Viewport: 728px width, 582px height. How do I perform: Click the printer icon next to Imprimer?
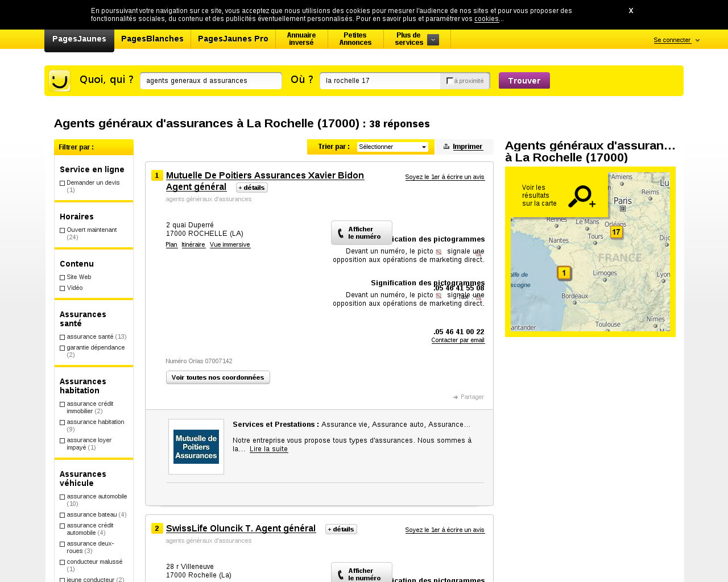click(446, 147)
